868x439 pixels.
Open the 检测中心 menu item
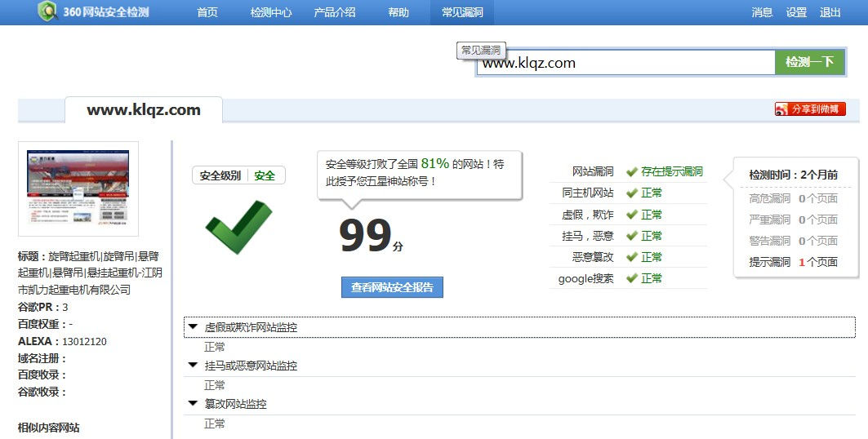pos(271,12)
